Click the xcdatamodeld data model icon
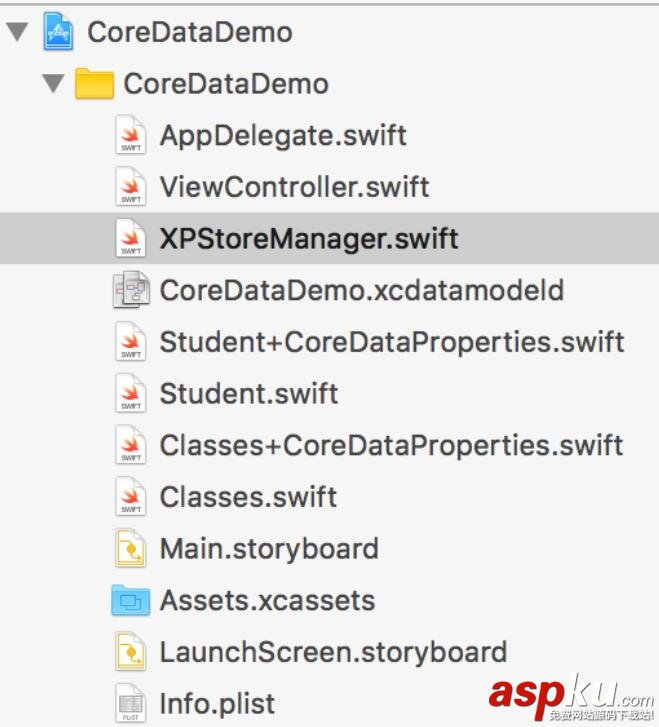 (x=131, y=290)
